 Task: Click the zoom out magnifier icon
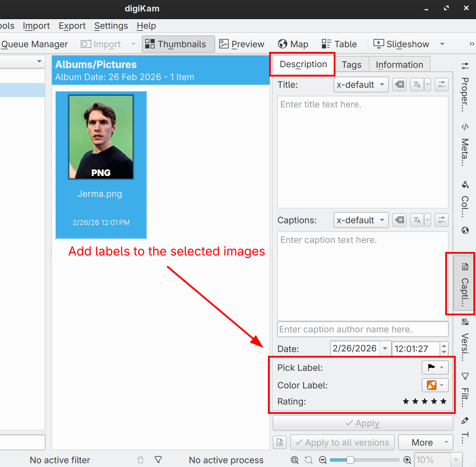[x=323, y=460]
